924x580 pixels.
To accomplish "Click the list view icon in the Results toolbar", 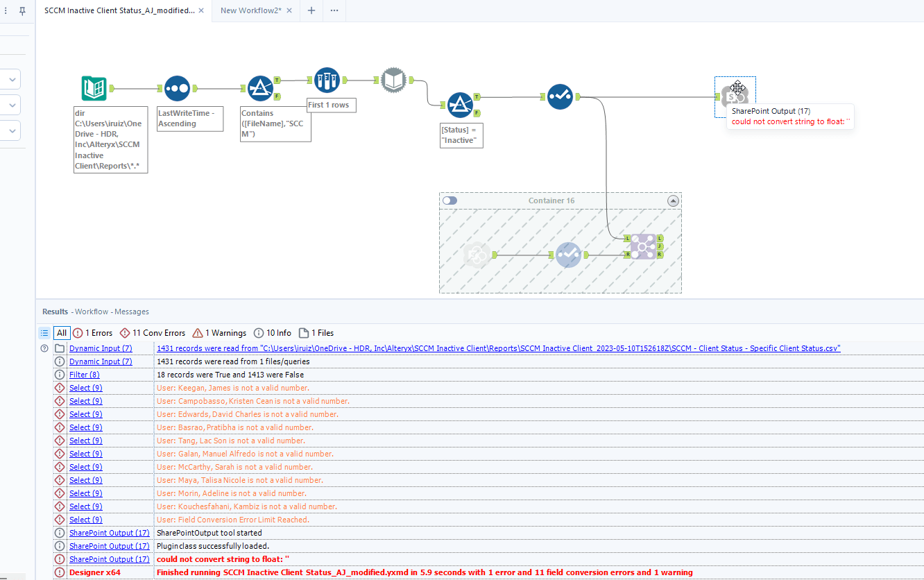I will click(43, 333).
